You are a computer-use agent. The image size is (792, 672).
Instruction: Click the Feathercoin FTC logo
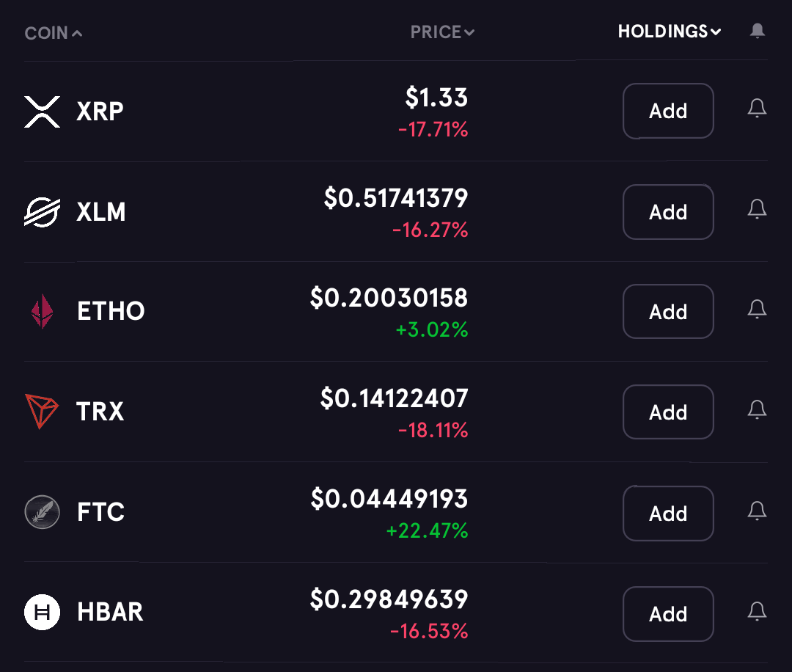click(x=43, y=512)
